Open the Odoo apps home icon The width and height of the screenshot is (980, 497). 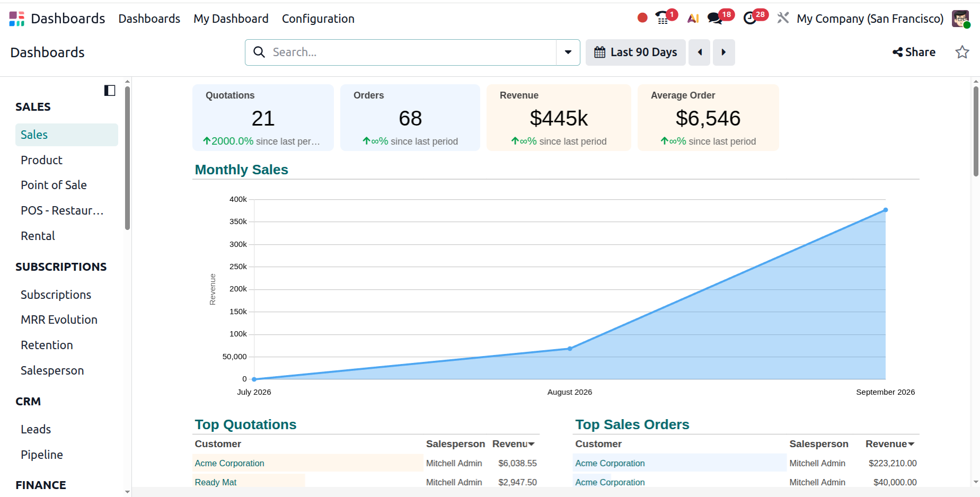[x=17, y=19]
